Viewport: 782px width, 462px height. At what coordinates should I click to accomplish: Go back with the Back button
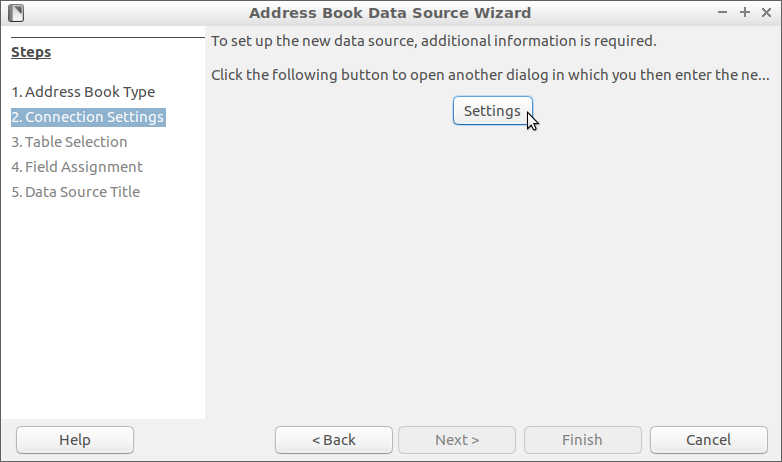pyautogui.click(x=334, y=440)
